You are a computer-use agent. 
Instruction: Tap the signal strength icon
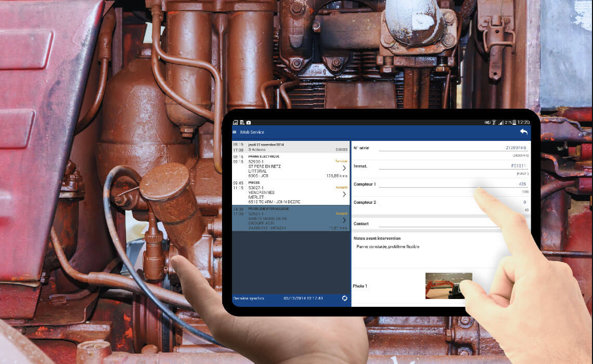click(501, 123)
